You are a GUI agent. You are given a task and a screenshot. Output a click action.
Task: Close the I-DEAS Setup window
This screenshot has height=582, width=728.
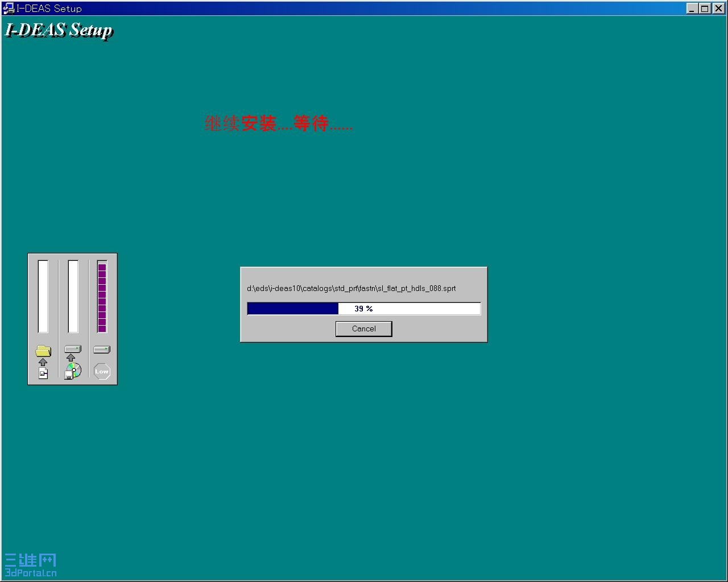[x=718, y=9]
